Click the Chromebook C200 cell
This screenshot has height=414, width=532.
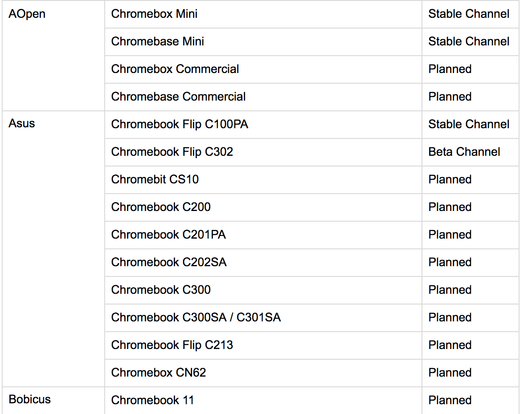161,207
